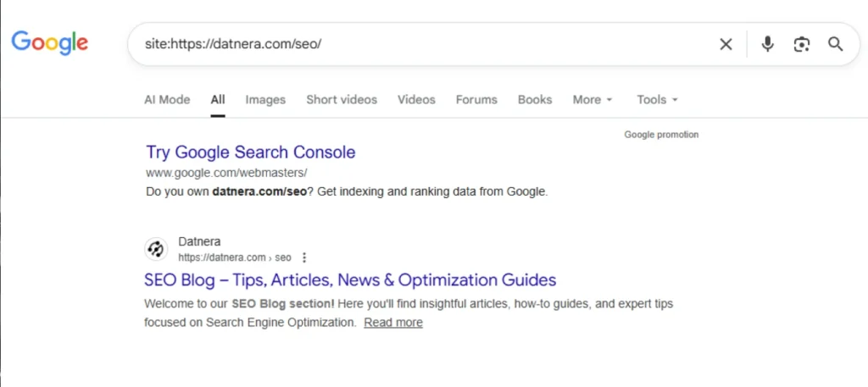Select the All results tab
This screenshot has height=387, width=868.
click(x=218, y=100)
